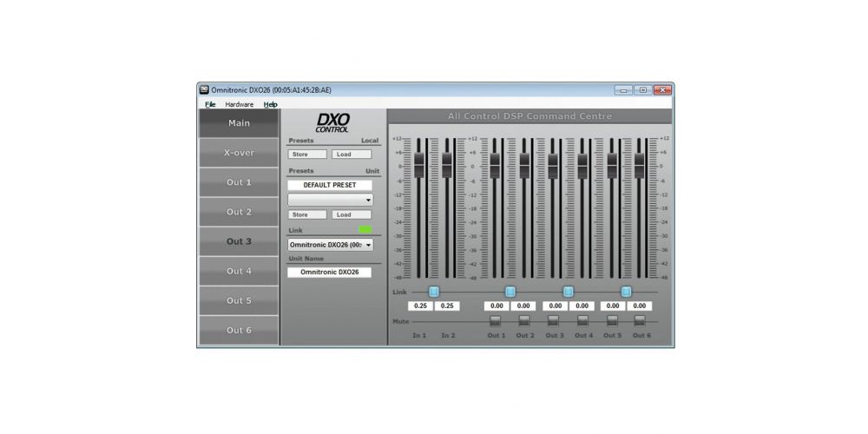Click the Out 5 fader handle
Viewport: 868px width, 434px height.
(x=612, y=165)
